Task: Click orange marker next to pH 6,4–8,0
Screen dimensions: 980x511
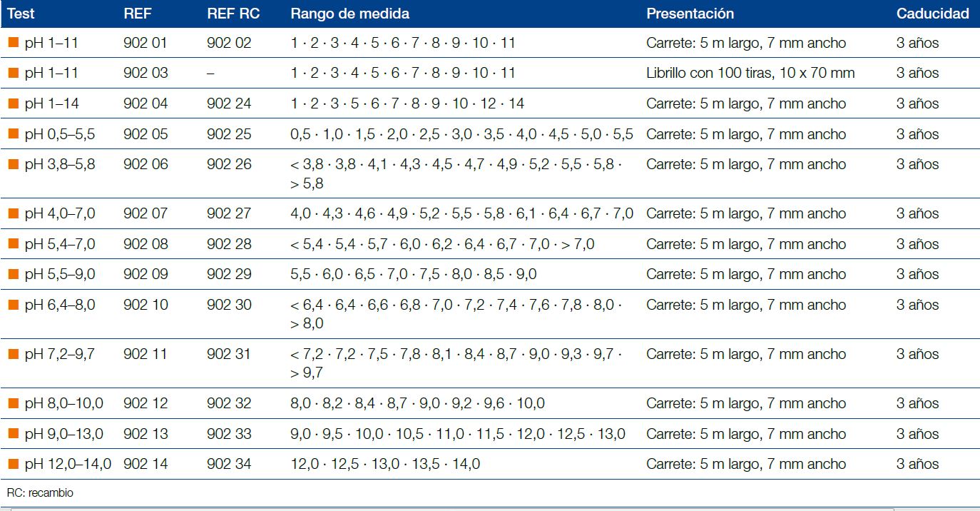Action: (13, 305)
